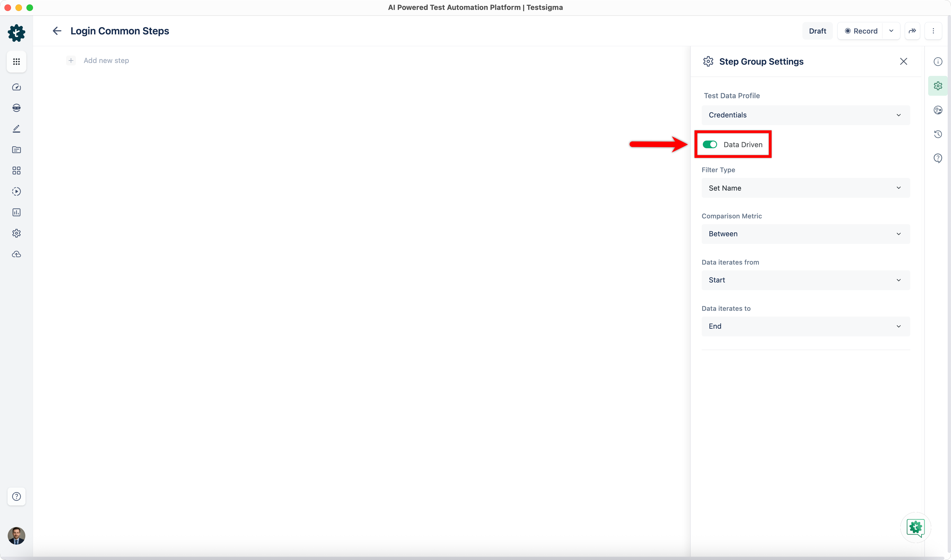Open the Test Data Profile Credentials dropdown
This screenshot has width=951, height=560.
click(805, 115)
